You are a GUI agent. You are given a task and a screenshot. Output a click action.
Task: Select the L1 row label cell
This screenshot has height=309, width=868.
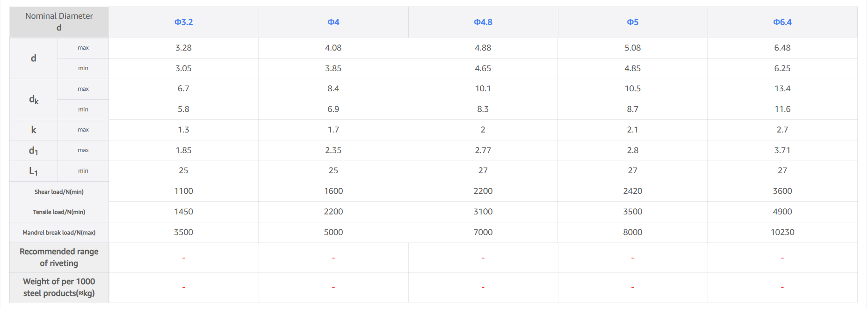click(x=34, y=171)
